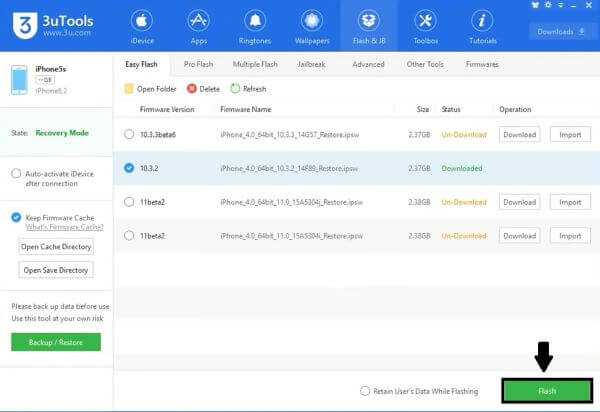
Task: Toggle Keep Firmware Cache checkbox
Action: coord(16,217)
